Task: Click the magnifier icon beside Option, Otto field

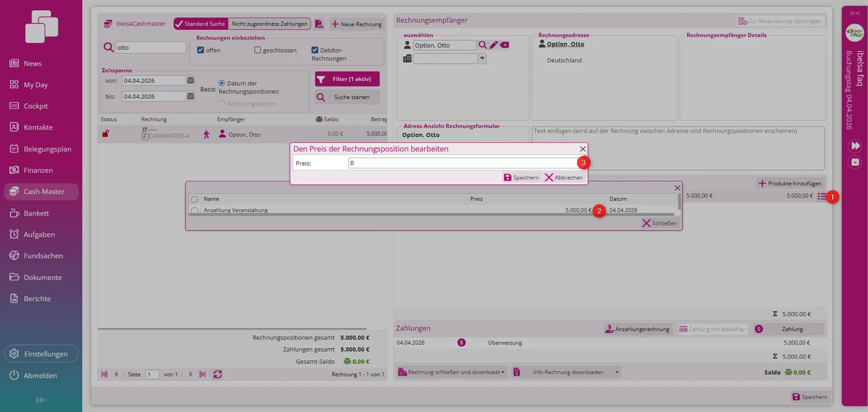Action: coord(482,45)
